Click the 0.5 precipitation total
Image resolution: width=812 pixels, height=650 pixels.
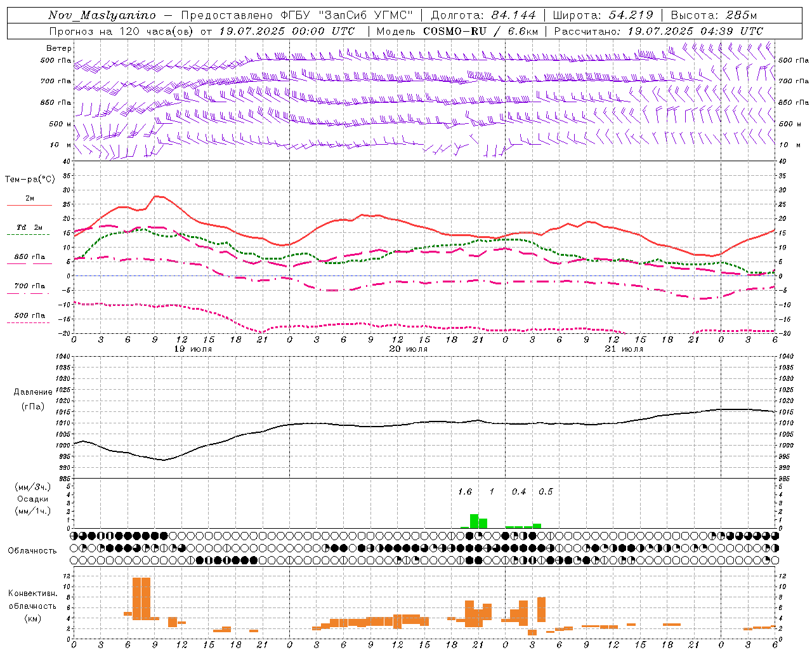pos(546,491)
